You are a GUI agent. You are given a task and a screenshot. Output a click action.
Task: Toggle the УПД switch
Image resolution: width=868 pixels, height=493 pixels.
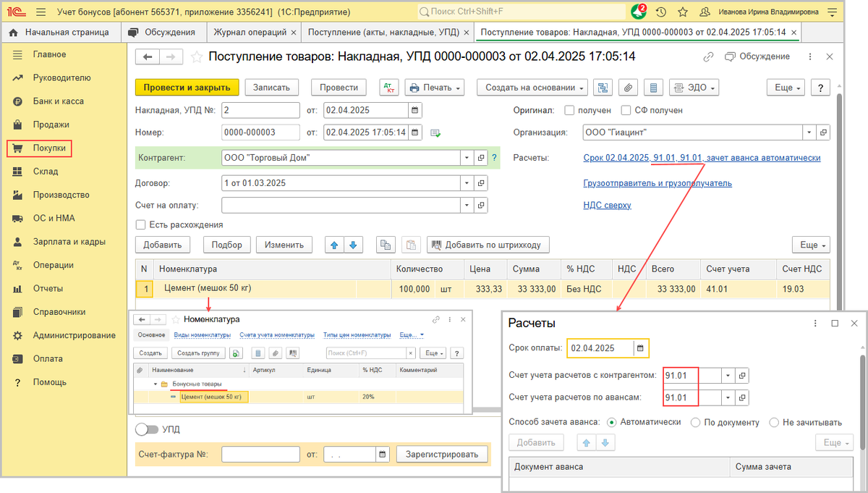[x=147, y=429]
